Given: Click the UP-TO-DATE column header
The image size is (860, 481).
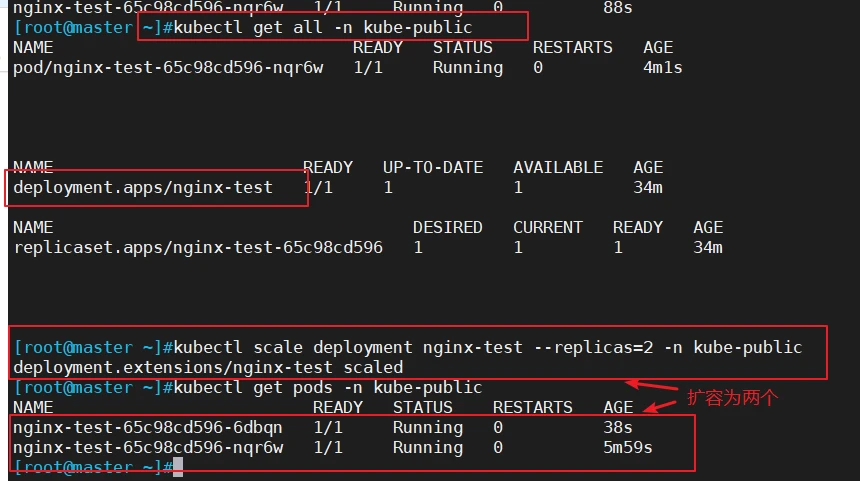Looking at the screenshot, I should coord(433,167).
